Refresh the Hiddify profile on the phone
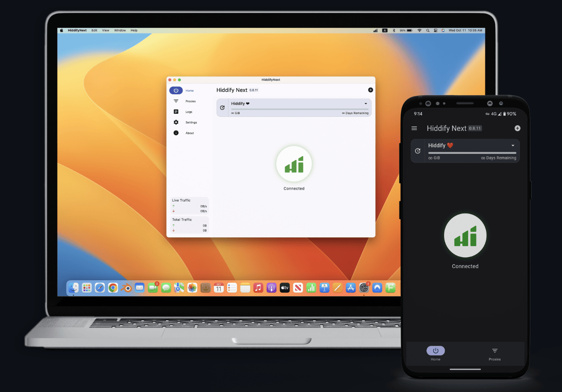This screenshot has width=562, height=392. pyautogui.click(x=418, y=151)
